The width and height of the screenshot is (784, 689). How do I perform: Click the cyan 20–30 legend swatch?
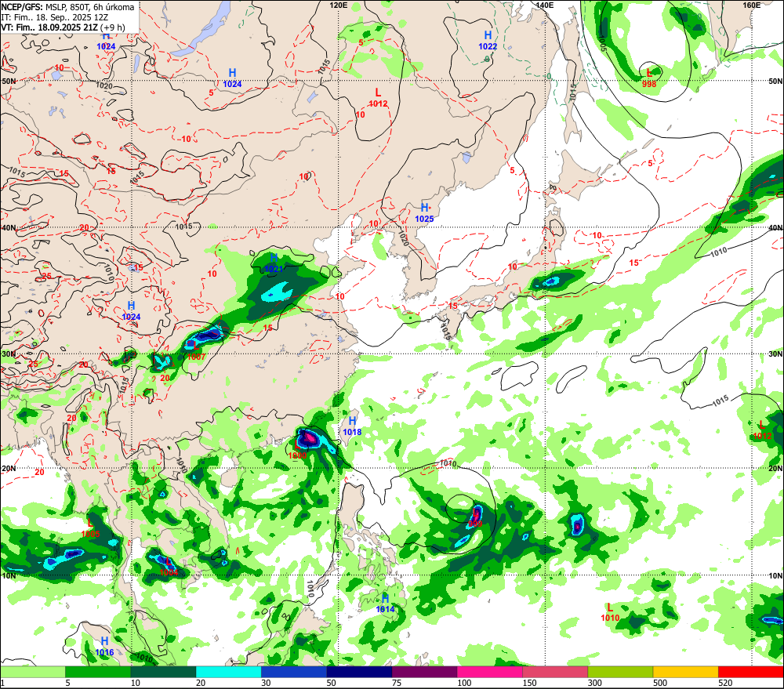(228, 672)
